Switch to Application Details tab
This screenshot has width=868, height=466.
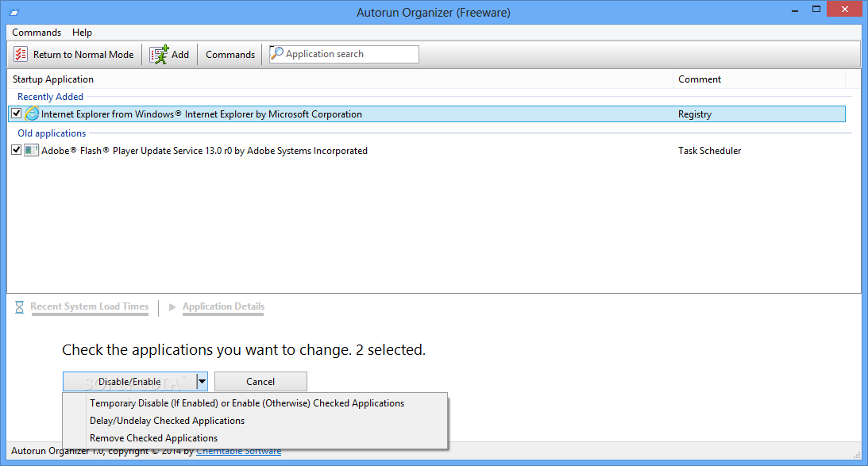point(224,306)
